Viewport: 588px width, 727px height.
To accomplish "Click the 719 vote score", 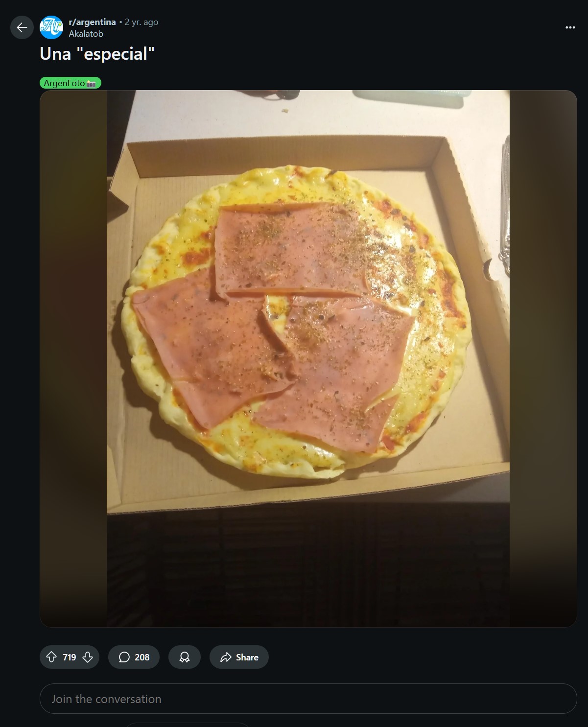I will point(70,657).
